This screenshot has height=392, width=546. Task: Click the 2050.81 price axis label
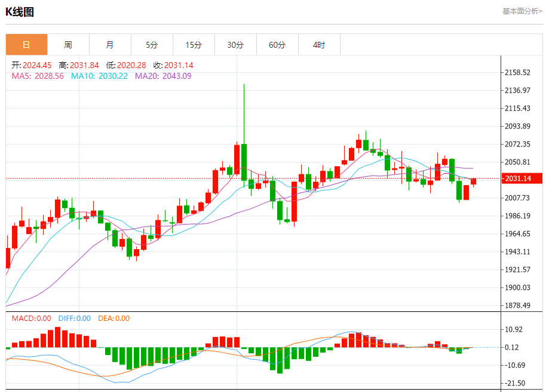click(517, 162)
